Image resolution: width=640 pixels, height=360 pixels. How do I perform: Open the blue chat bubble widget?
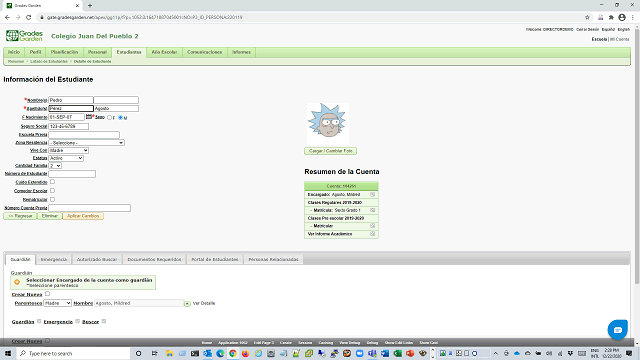click(618, 329)
